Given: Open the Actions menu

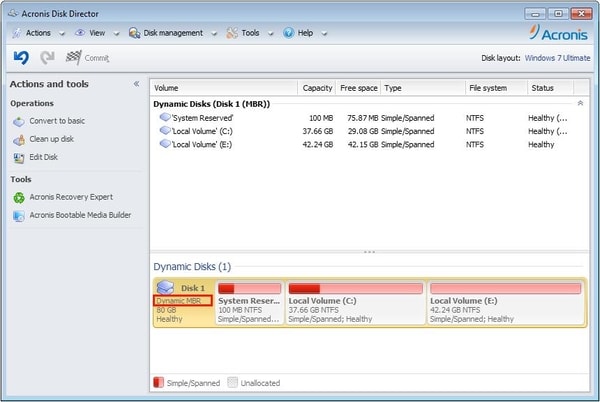Looking at the screenshot, I should pos(38,32).
